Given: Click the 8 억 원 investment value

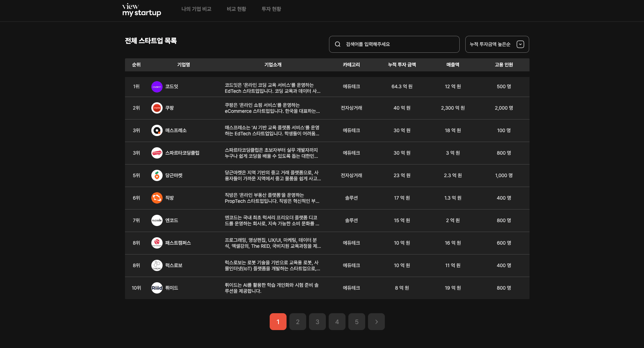Looking at the screenshot, I should [402, 288].
